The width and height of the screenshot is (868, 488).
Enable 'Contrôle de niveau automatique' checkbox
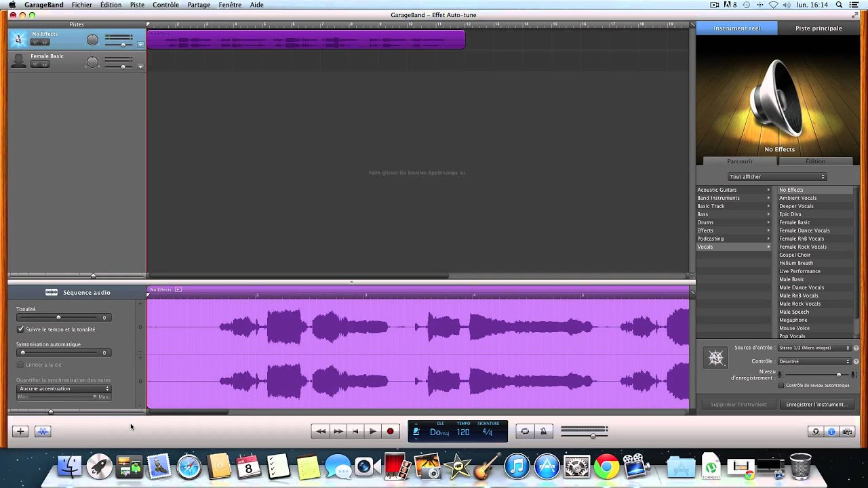pos(781,386)
